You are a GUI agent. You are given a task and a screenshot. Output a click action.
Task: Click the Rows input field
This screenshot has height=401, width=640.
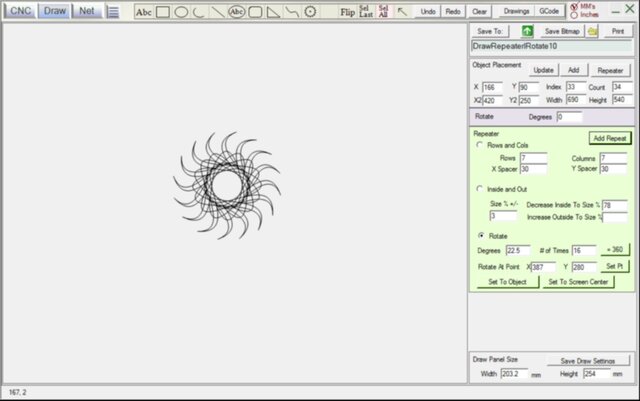pyautogui.click(x=533, y=158)
